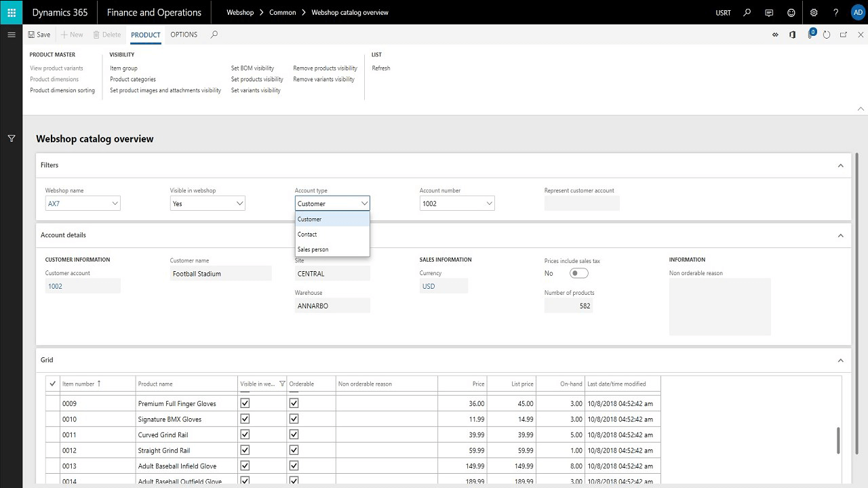This screenshot has width=868, height=488.
Task: Uncheck Orderable for item 0009
Action: click(x=294, y=403)
